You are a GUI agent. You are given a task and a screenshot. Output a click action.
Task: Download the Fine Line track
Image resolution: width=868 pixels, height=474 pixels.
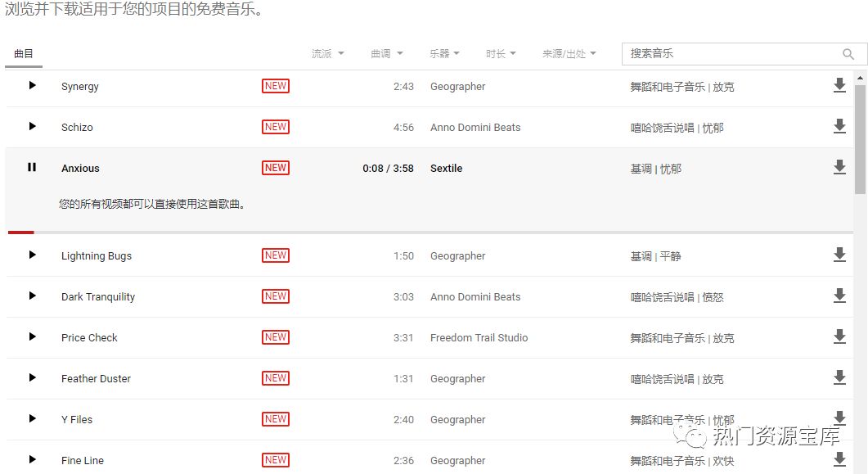pos(839,459)
